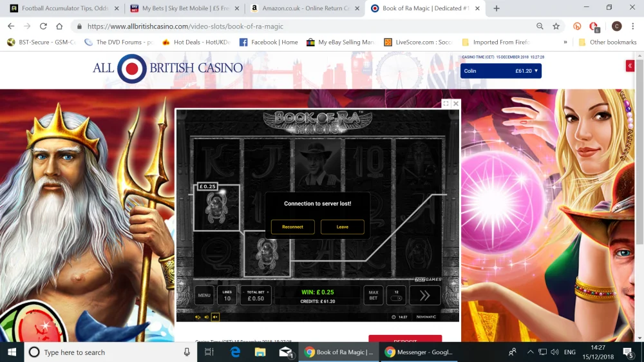Viewport: 644px width, 362px height.
Task: Select the highlighted mute speaker icon
Action: point(215,317)
